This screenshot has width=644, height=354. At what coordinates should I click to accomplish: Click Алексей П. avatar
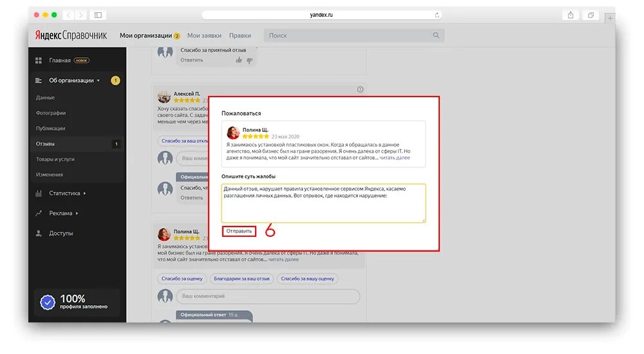tap(164, 97)
